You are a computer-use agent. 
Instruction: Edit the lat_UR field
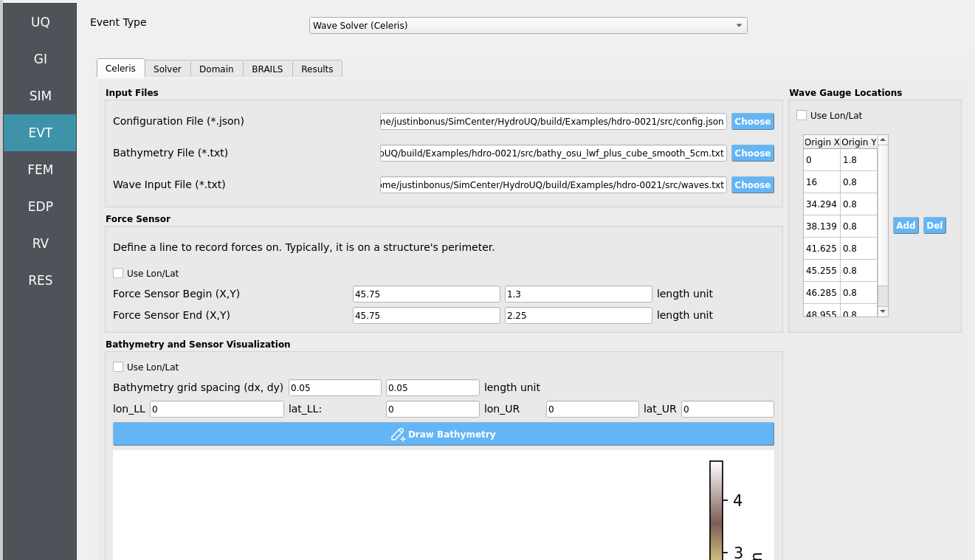tap(728, 409)
